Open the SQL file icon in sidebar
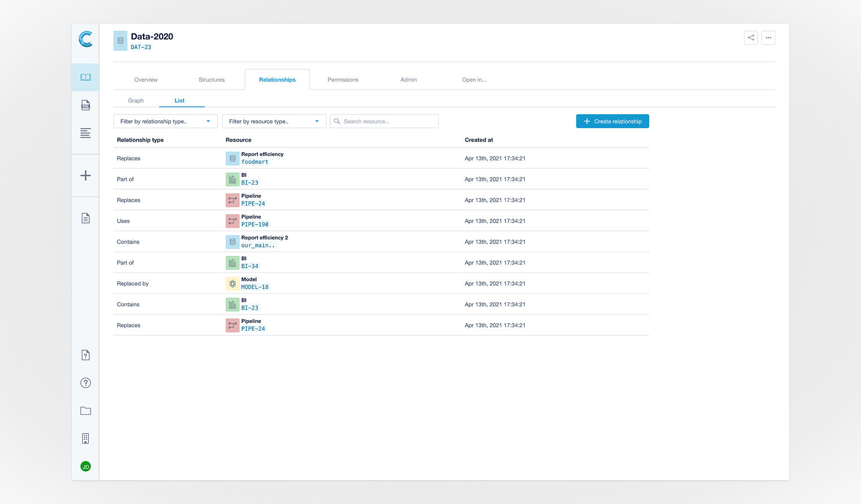Screen dimensions: 861x504 [x=86, y=105]
